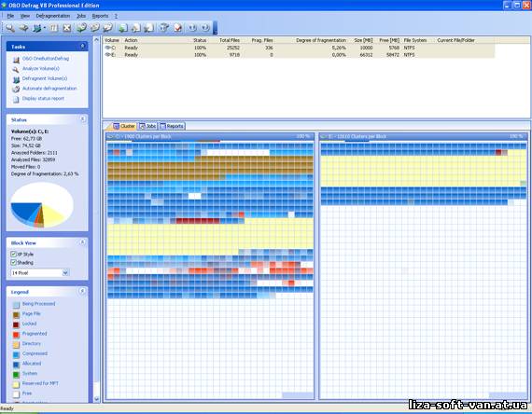Image resolution: width=532 pixels, height=414 pixels.
Task: Switch to the Jobs tab
Action: [147, 126]
